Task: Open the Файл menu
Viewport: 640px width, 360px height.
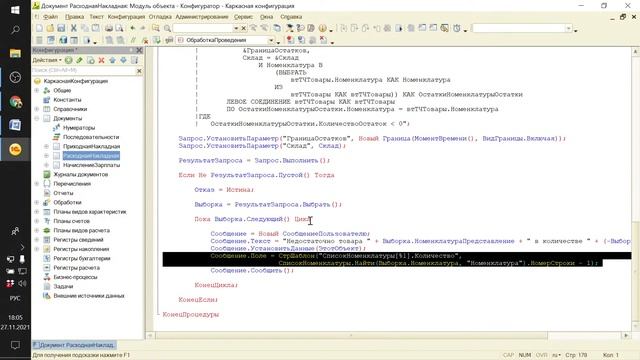Action: click(51, 17)
